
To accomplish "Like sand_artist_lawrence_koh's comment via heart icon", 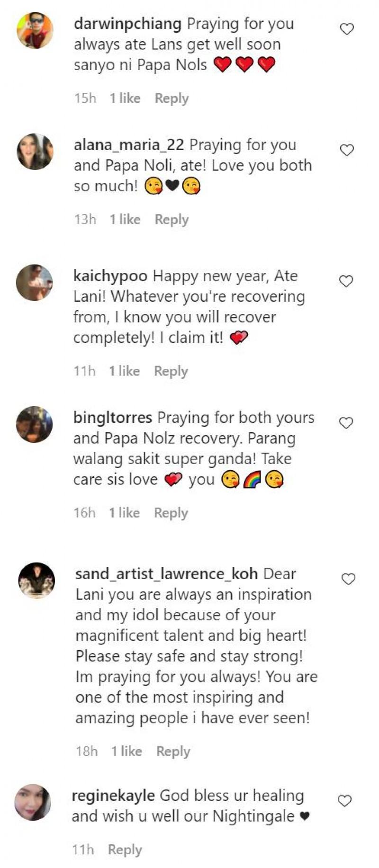I will pos(348,579).
